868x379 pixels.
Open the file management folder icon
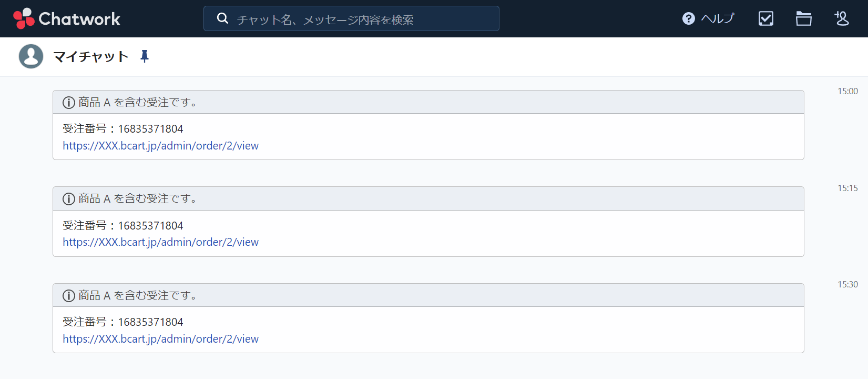pyautogui.click(x=803, y=19)
